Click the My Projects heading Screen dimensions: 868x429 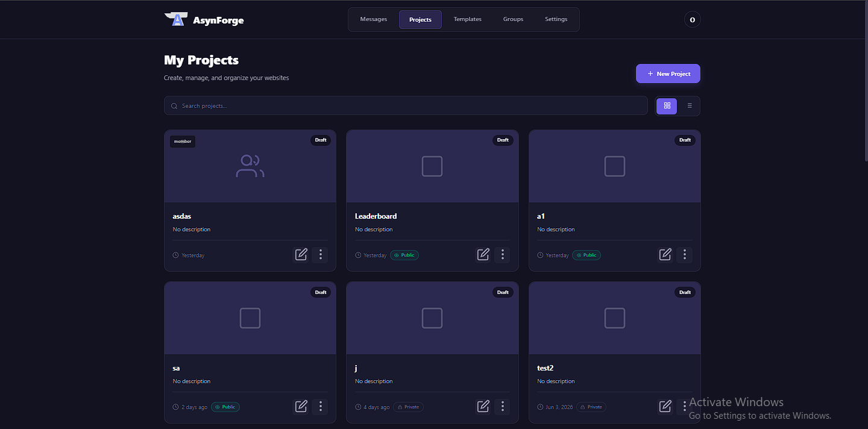201,60
